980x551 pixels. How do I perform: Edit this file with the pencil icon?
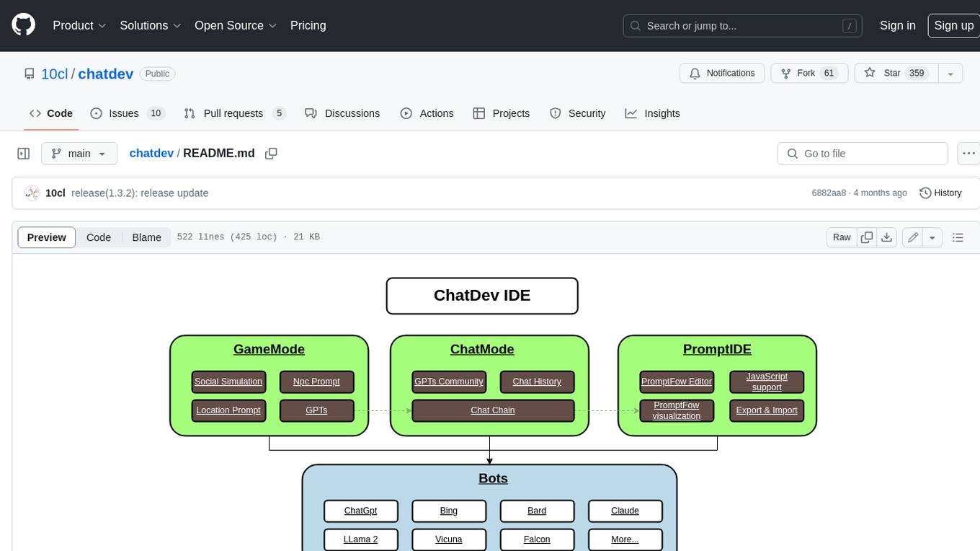click(x=912, y=237)
